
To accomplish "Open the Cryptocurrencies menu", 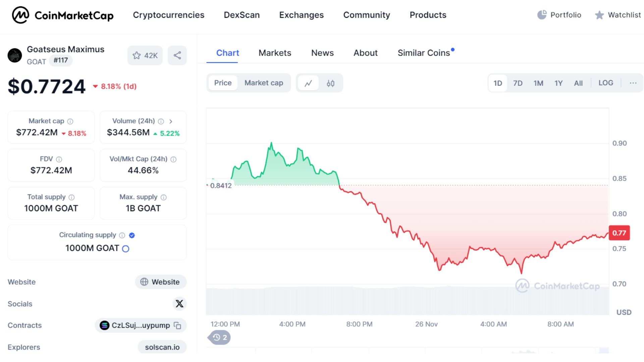I will [169, 15].
